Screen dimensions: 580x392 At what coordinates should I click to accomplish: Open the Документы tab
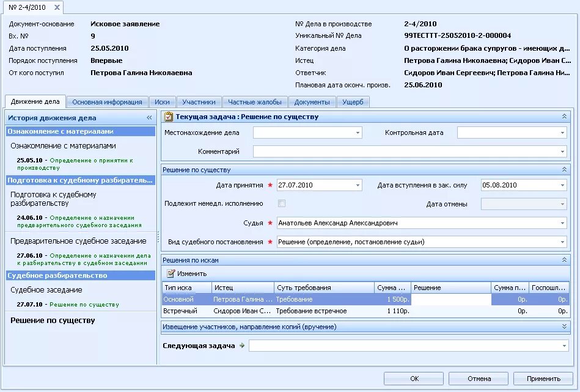click(x=312, y=102)
